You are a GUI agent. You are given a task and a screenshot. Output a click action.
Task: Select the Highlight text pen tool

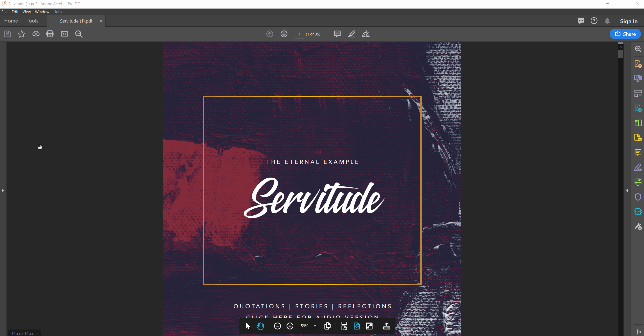tap(351, 34)
